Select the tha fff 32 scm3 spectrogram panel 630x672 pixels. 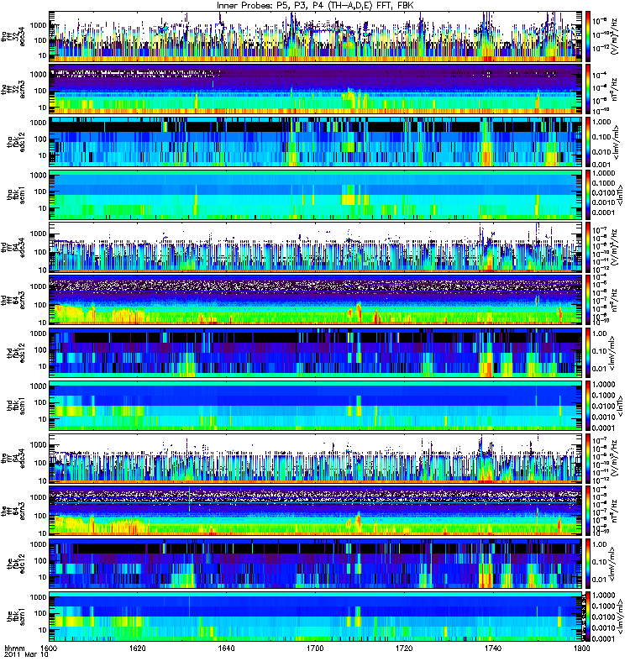316,89
